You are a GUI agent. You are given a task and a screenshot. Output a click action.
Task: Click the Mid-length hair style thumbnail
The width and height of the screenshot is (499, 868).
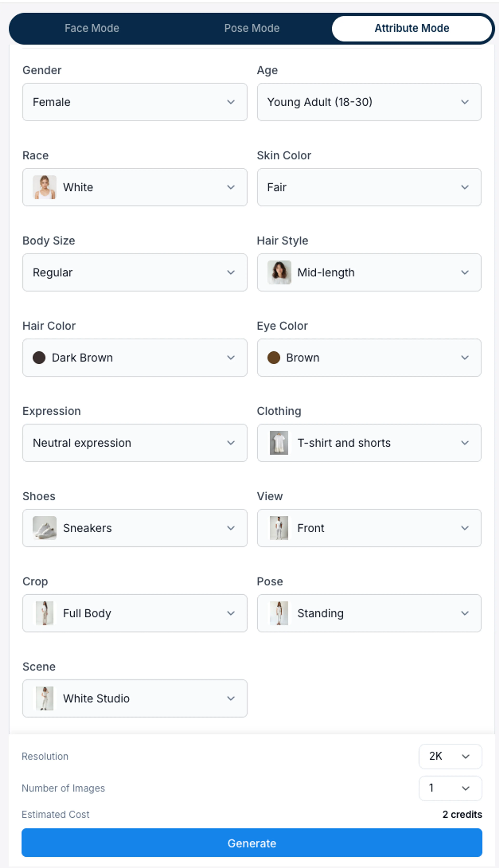pos(279,272)
